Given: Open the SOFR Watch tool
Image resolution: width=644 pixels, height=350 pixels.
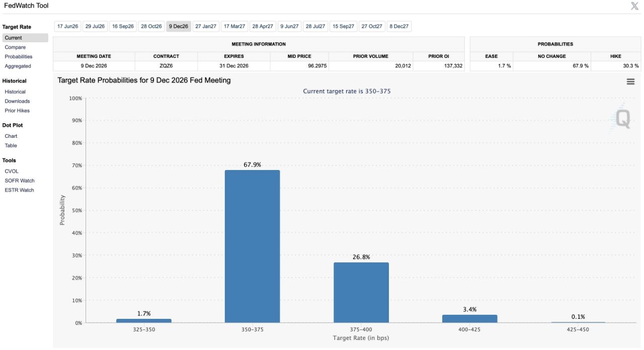Looking at the screenshot, I should [20, 181].
